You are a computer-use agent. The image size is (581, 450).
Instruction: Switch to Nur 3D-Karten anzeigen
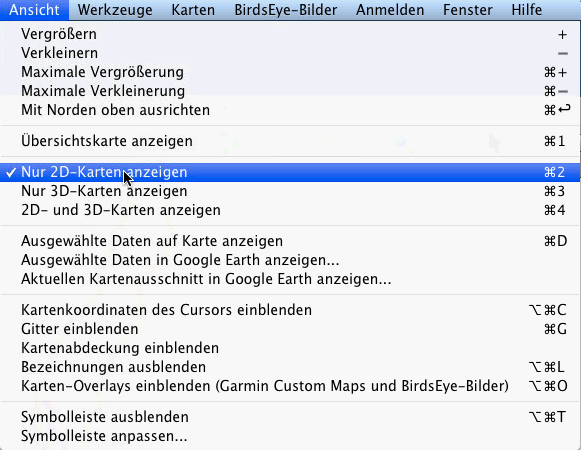(290, 191)
